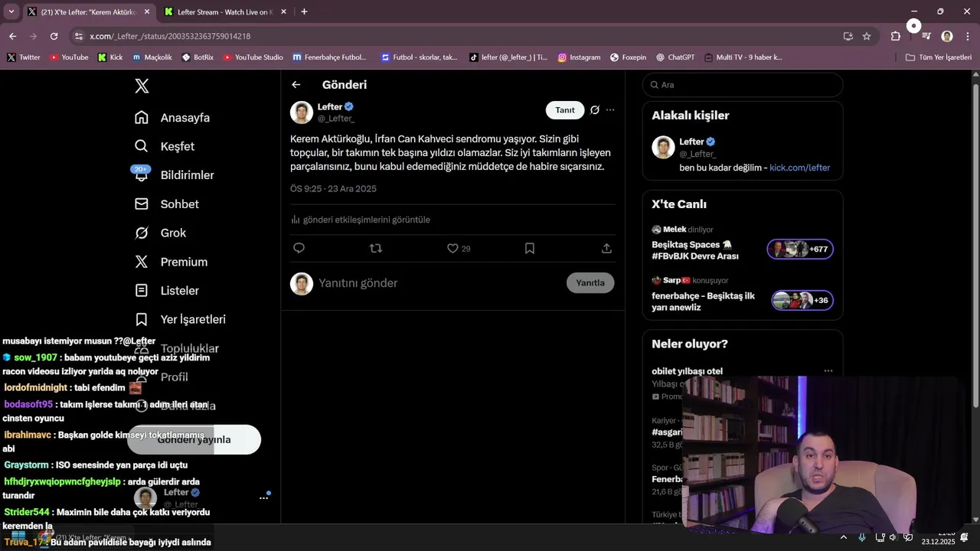Click the reply speech bubble icon

pos(299,248)
